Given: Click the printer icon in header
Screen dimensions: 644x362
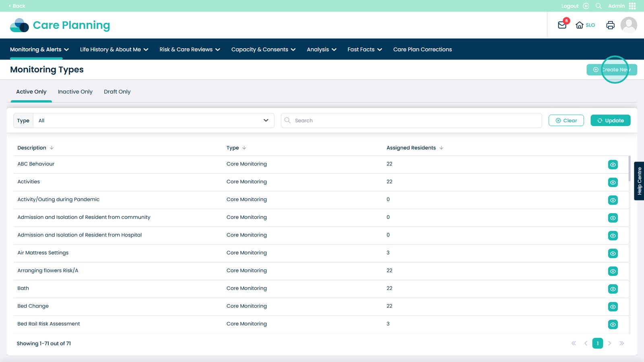Looking at the screenshot, I should [x=610, y=25].
